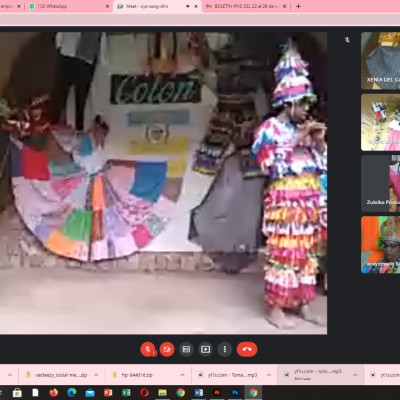The height and width of the screenshot is (400, 400).
Task: Toggle captions in the call
Action: 186,349
